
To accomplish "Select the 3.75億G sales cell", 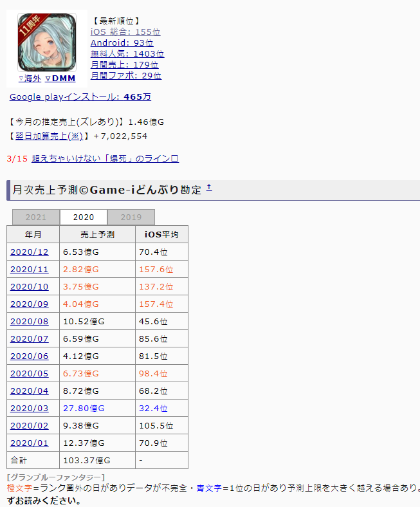I will click(x=97, y=287).
